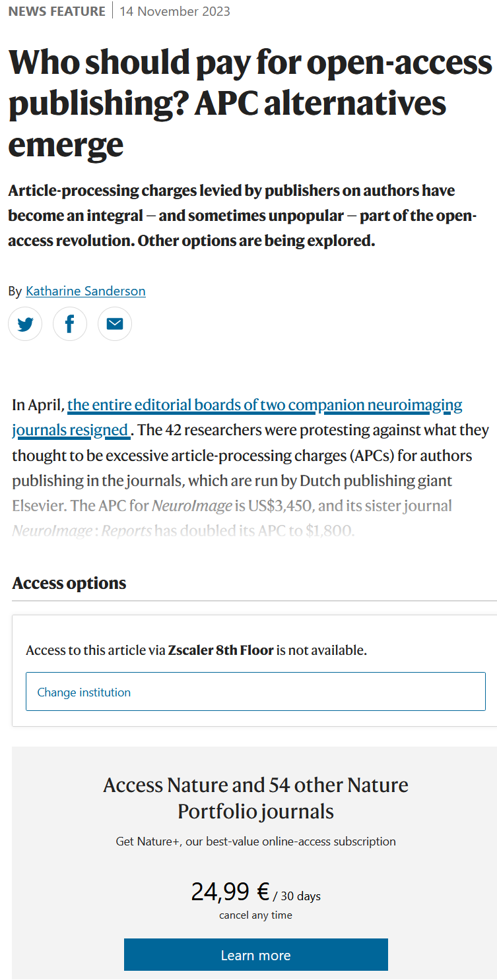Share the article on Twitter

point(25,324)
